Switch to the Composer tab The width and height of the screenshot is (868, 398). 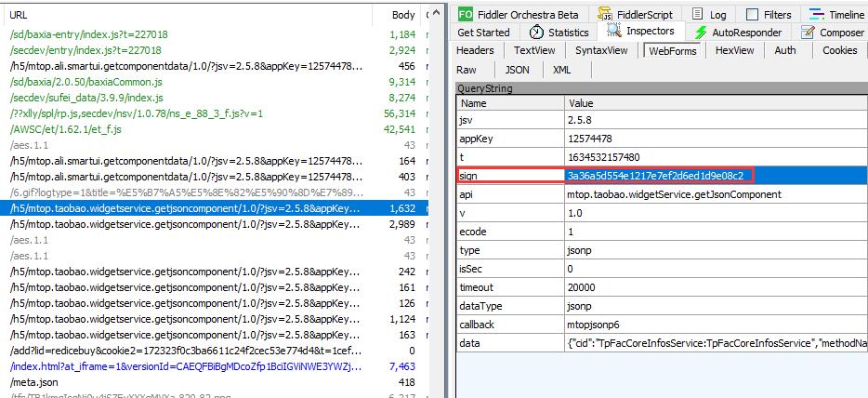[x=833, y=33]
